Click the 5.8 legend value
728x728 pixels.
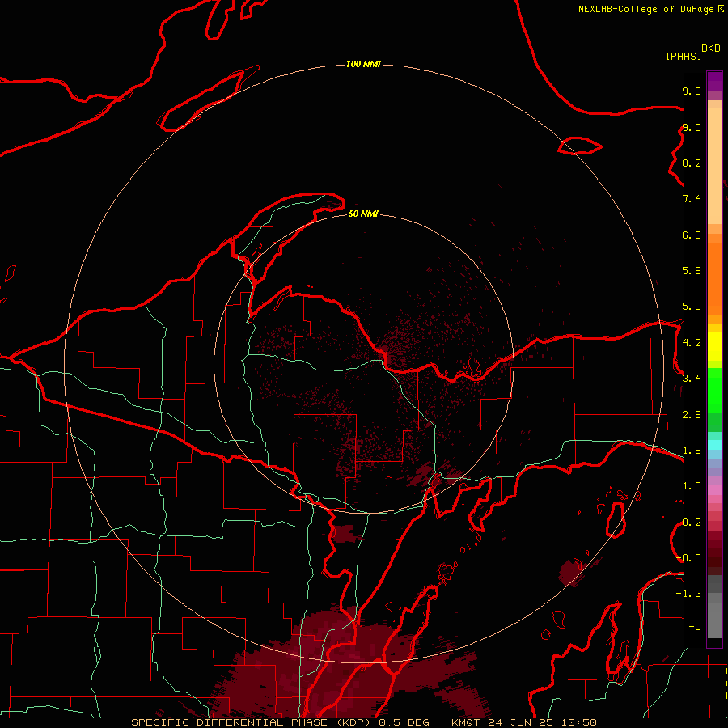tap(692, 271)
